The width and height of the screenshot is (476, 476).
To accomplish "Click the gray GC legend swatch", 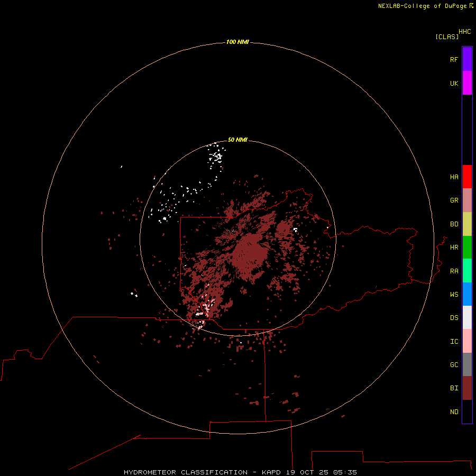I will pyautogui.click(x=467, y=364).
